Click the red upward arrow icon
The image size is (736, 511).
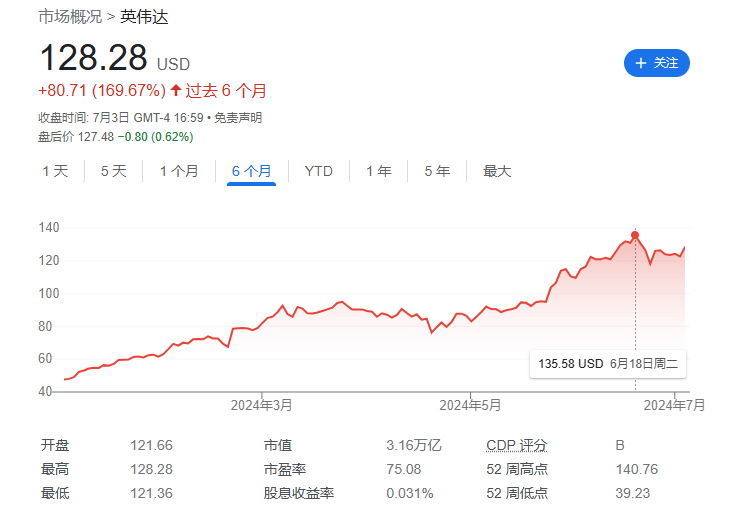coord(176,90)
